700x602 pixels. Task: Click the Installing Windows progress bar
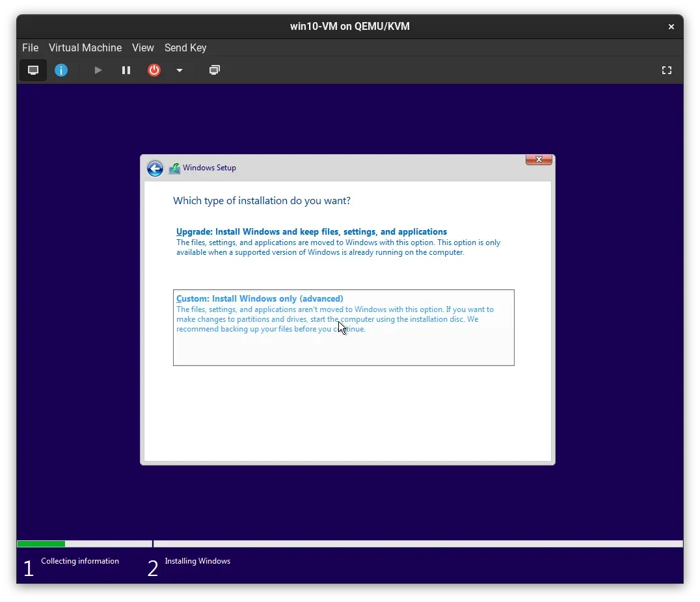(418, 543)
